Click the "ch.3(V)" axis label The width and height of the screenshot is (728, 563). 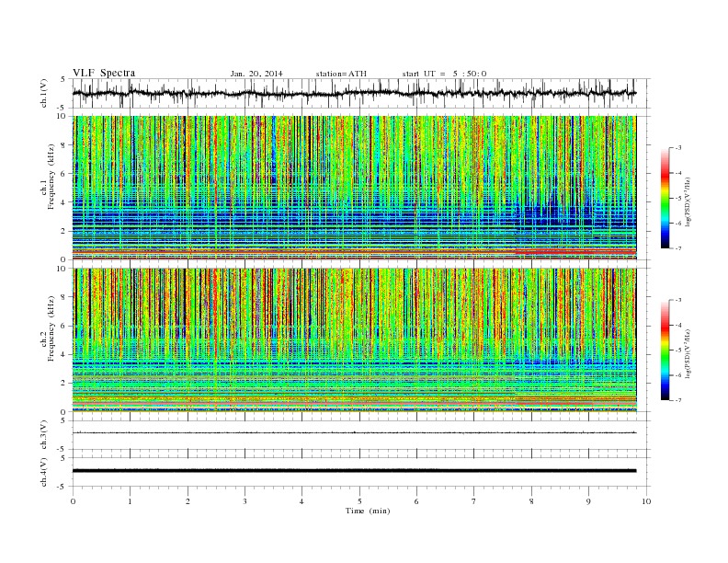coord(44,434)
